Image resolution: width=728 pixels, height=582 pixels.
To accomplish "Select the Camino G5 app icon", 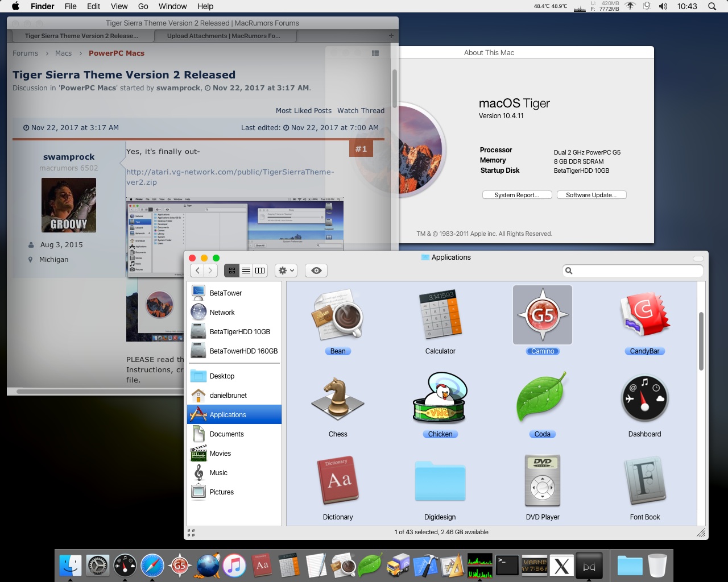I will 543,315.
